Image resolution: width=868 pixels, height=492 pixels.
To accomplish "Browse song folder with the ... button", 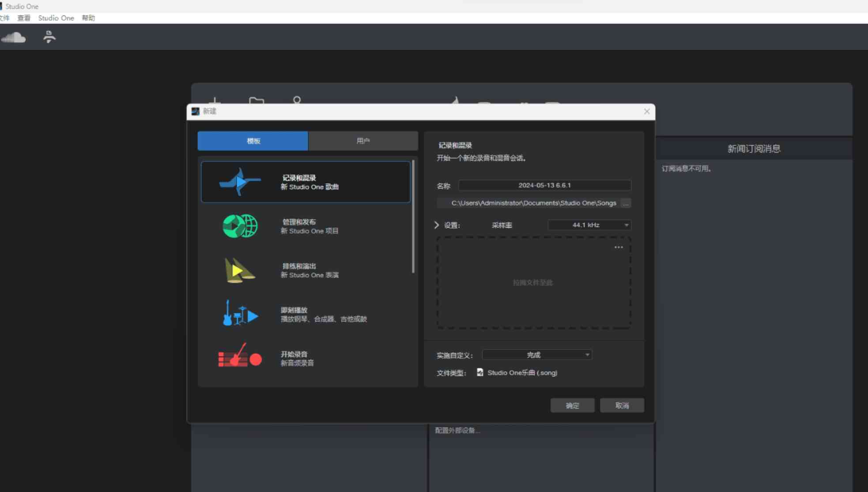I will click(626, 203).
